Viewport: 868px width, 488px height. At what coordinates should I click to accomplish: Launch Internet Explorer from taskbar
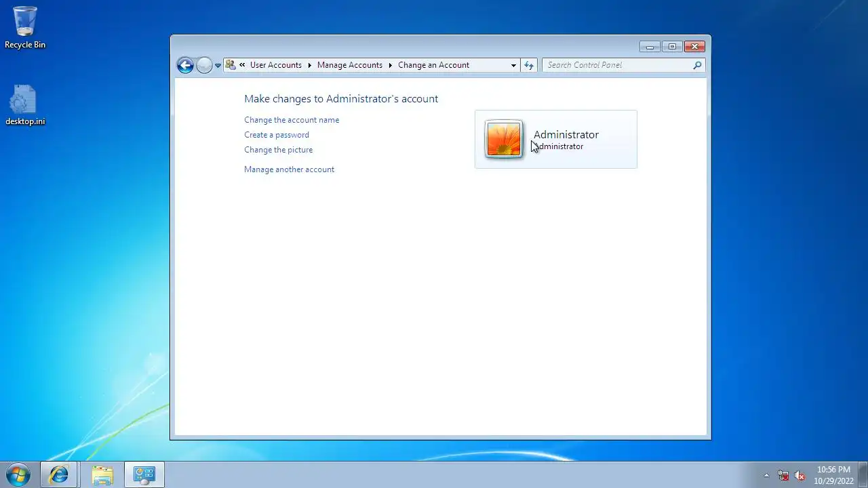[x=59, y=474]
